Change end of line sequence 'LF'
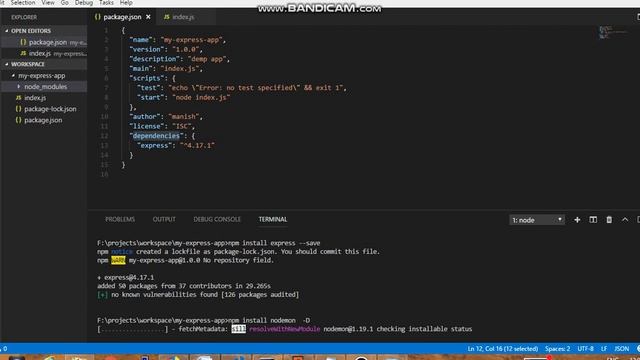This screenshot has height=360, width=640. [604, 349]
